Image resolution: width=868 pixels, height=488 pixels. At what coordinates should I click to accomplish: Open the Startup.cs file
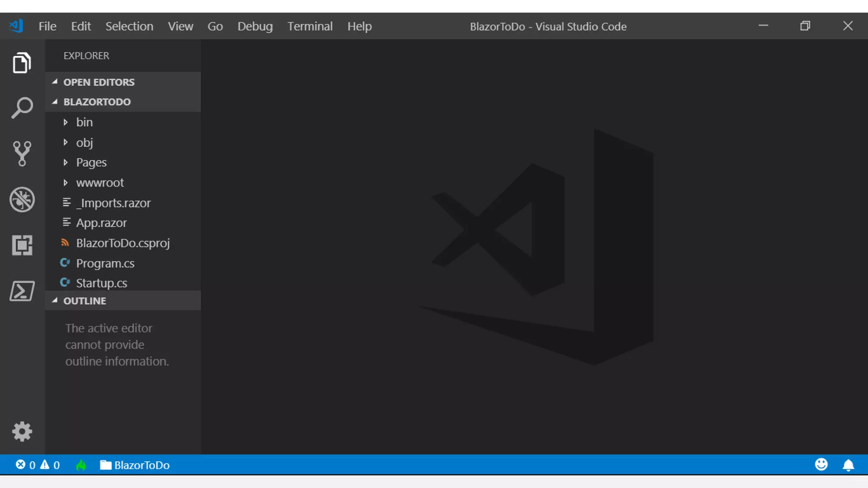pos(101,283)
